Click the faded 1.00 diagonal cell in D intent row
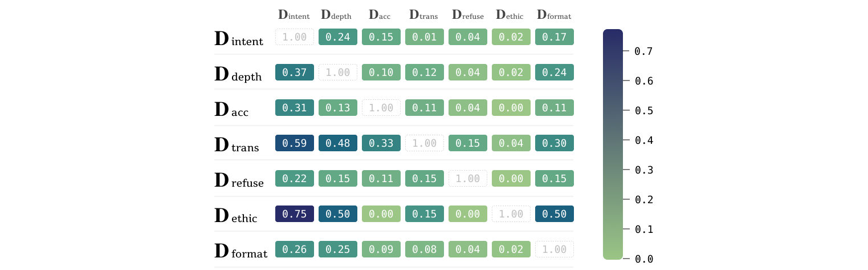Screen dimensions: 868x270 click(294, 37)
